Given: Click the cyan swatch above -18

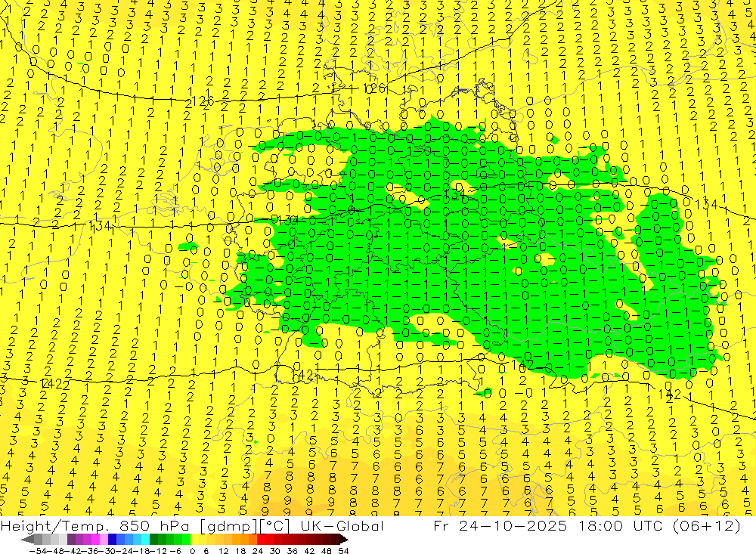Looking at the screenshot, I should coord(145,540).
